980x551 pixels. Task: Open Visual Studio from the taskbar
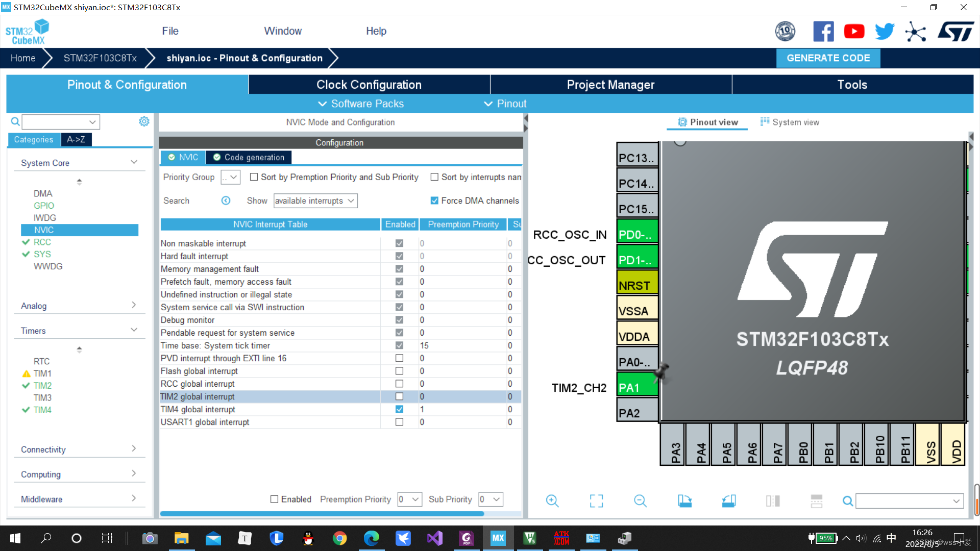click(434, 538)
